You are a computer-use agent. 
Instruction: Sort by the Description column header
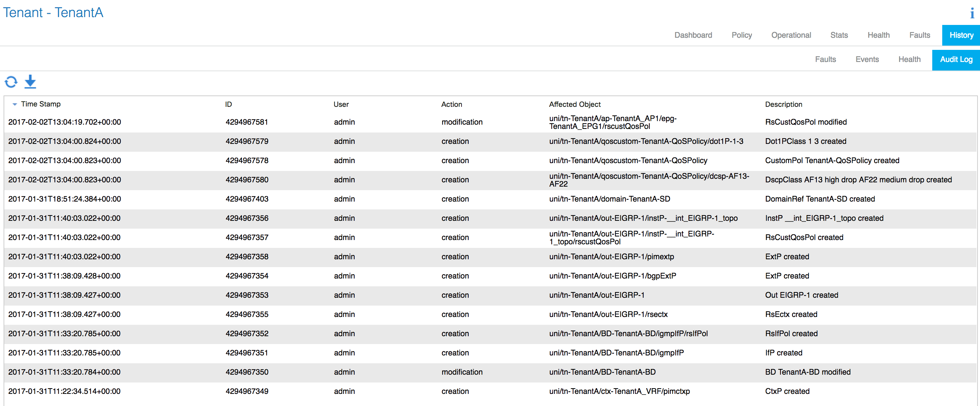click(783, 104)
